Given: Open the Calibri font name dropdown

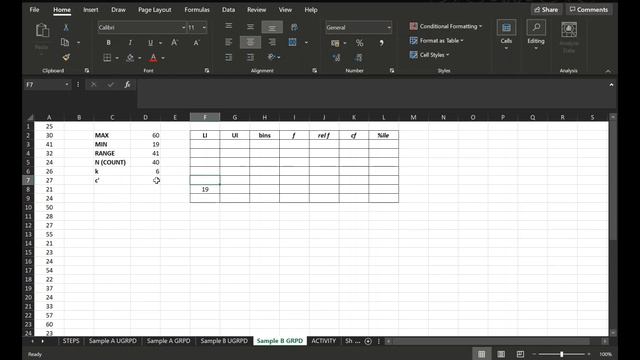Looking at the screenshot, I should (183, 27).
